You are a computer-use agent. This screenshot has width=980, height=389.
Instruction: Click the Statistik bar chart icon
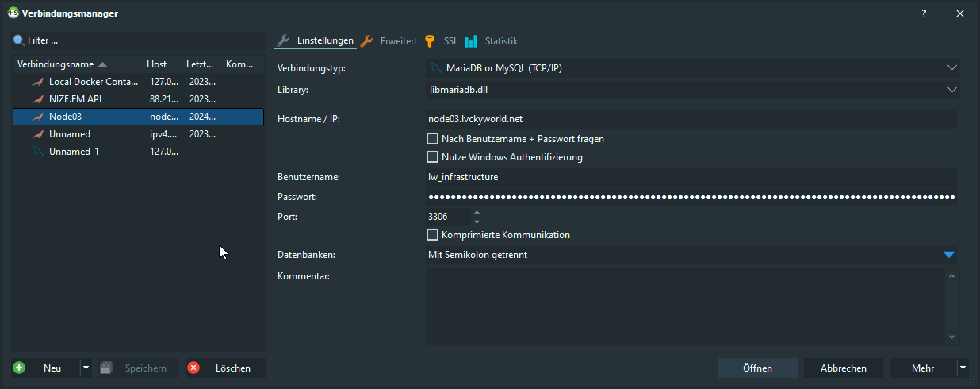471,41
